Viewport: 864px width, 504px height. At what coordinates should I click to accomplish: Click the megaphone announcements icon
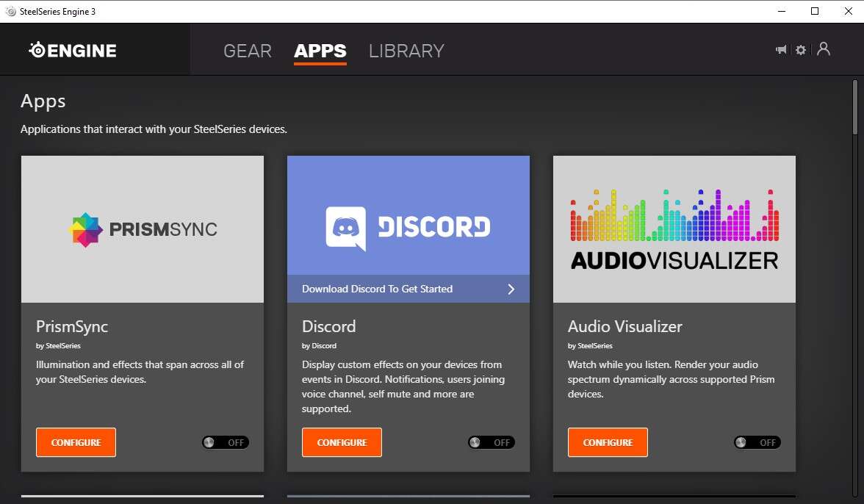point(781,50)
